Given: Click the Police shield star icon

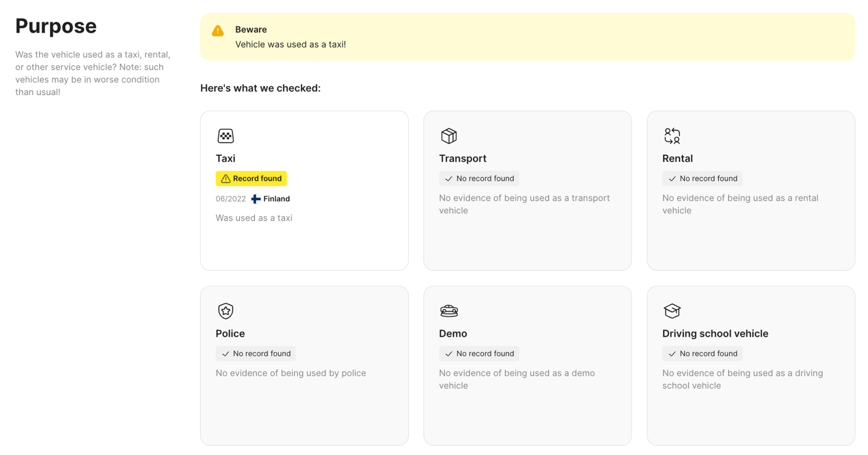Looking at the screenshot, I should 225,311.
